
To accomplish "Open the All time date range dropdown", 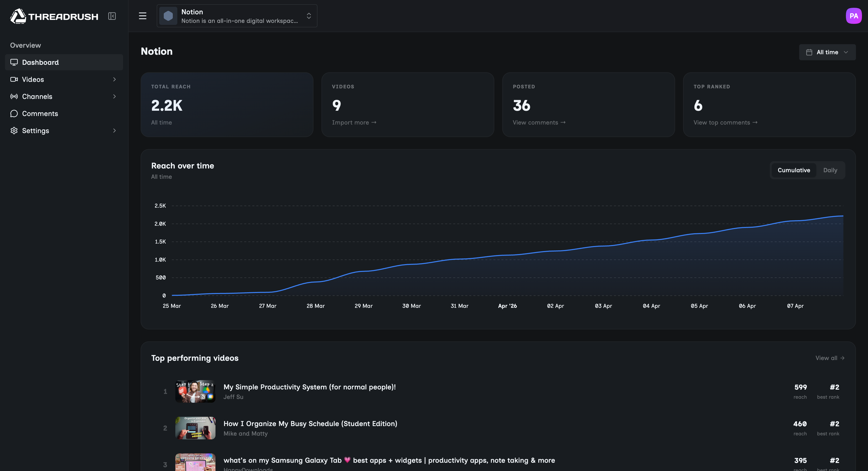I will pos(827,52).
